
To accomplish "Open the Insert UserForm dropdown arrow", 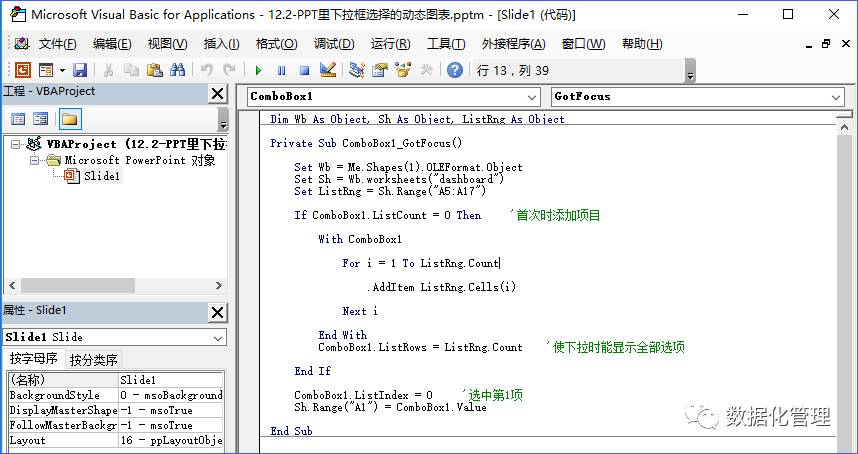I will click(x=62, y=70).
